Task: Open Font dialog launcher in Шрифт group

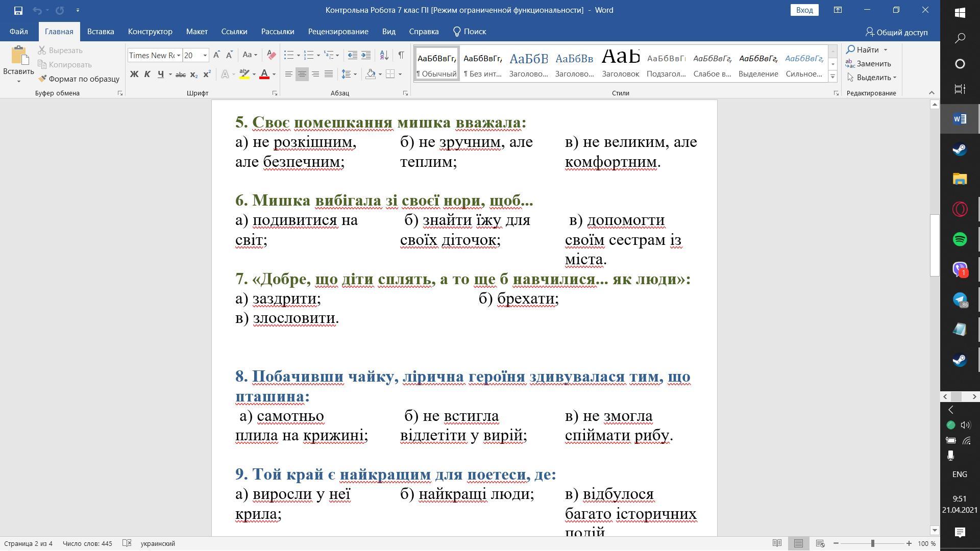Action: click(x=275, y=93)
